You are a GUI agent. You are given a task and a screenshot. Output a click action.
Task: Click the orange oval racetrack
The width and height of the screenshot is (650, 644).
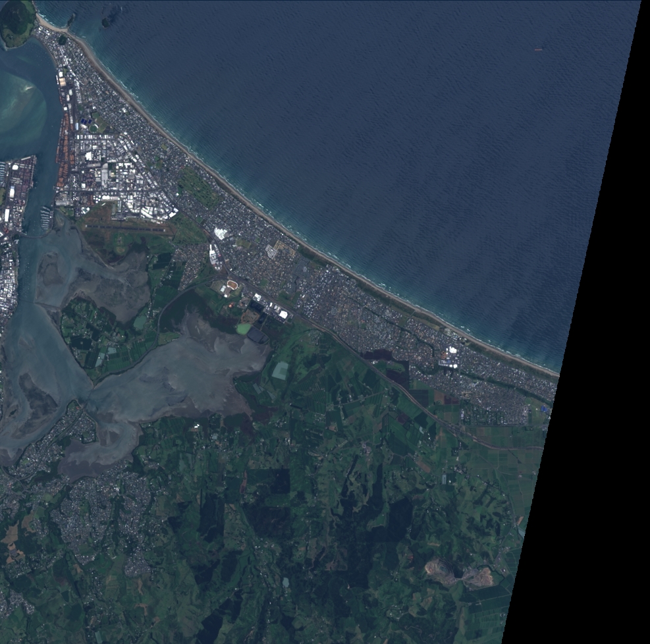[x=232, y=285]
